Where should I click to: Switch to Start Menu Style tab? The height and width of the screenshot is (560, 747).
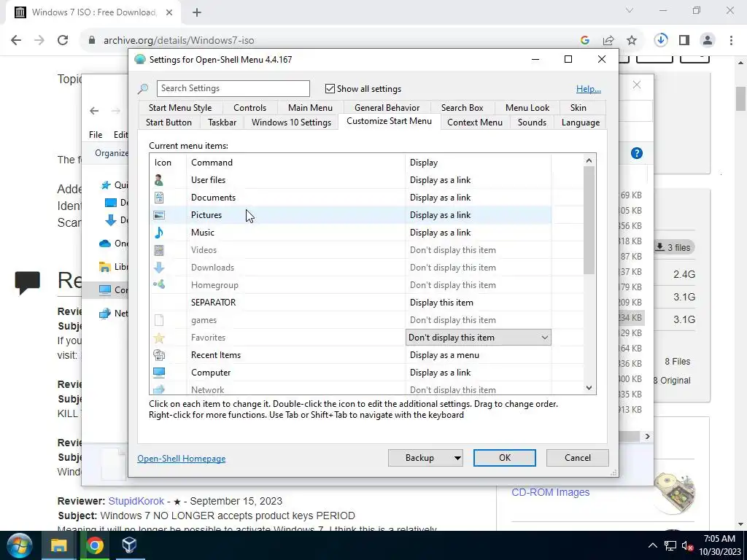pos(180,108)
